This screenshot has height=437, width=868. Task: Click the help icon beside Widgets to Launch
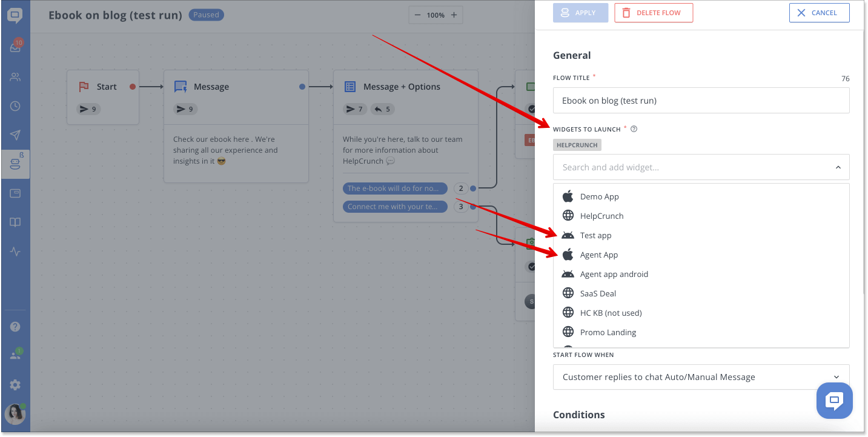[x=634, y=129]
